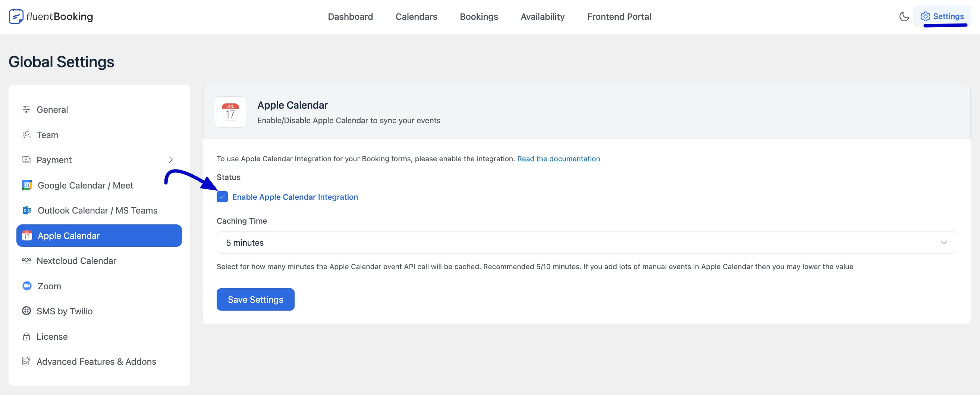Click the Save Settings button
Image resolution: width=980 pixels, height=395 pixels.
click(x=255, y=299)
